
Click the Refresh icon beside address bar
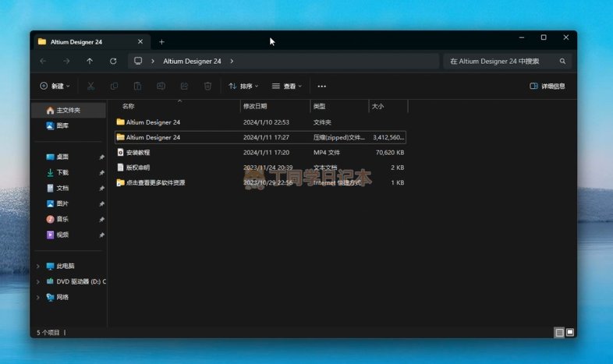point(113,61)
